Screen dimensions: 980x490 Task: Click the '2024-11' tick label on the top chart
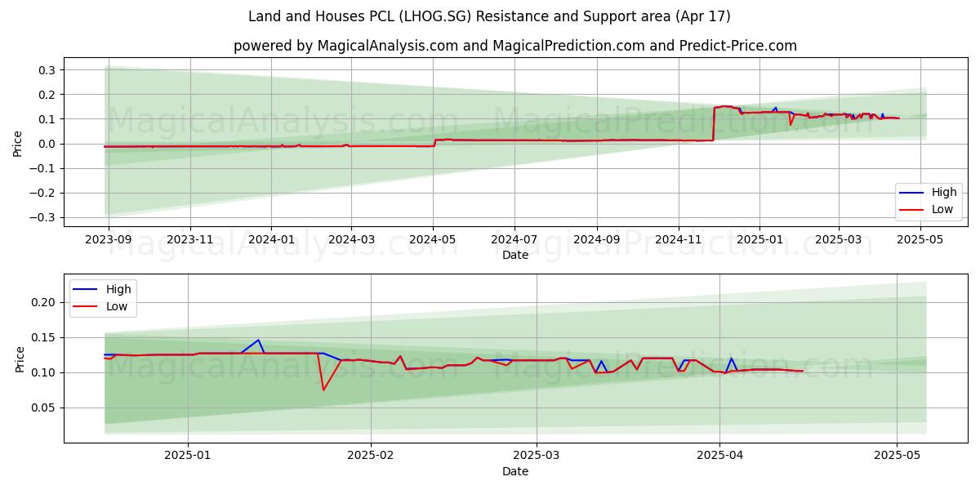click(x=678, y=238)
